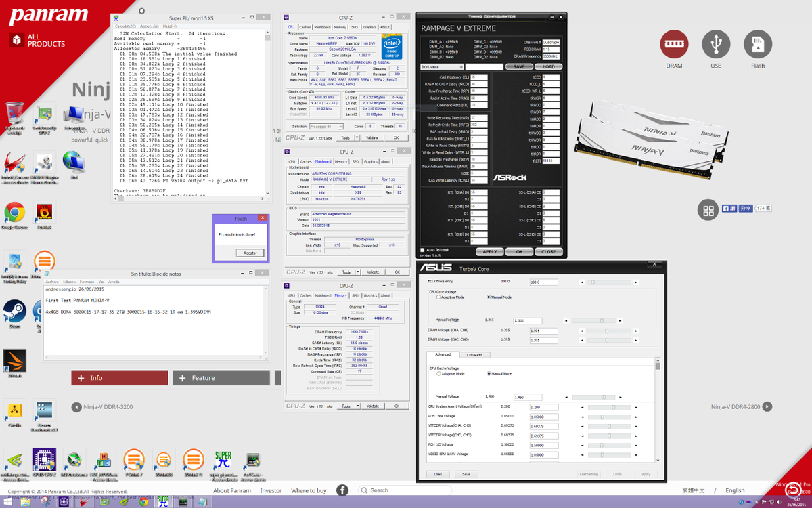
Task: Open Processor selection dropdown in CPU-Z
Action: (x=326, y=126)
